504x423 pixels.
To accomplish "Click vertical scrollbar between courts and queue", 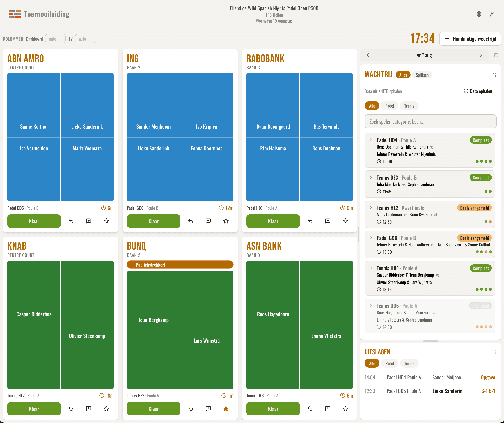I will tap(359, 234).
